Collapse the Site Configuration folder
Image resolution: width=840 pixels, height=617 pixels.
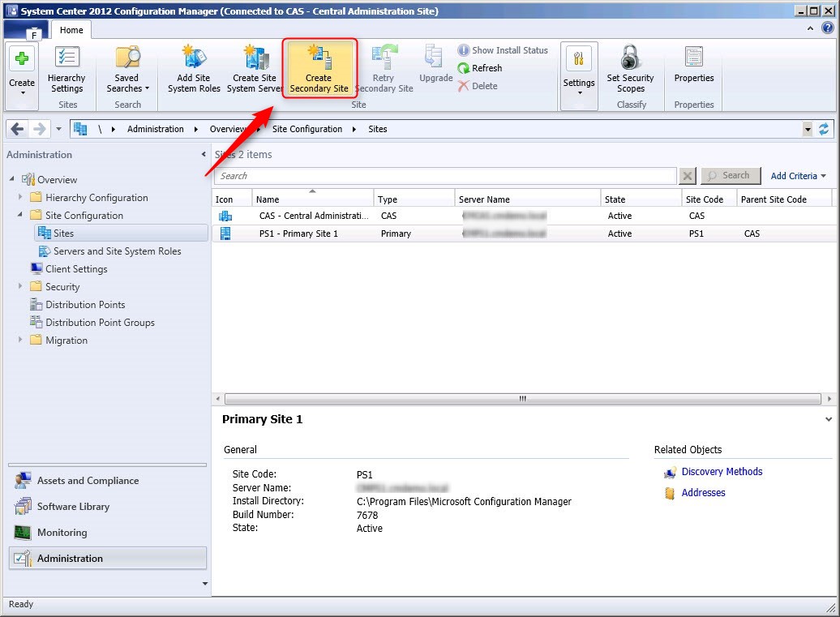coord(19,214)
